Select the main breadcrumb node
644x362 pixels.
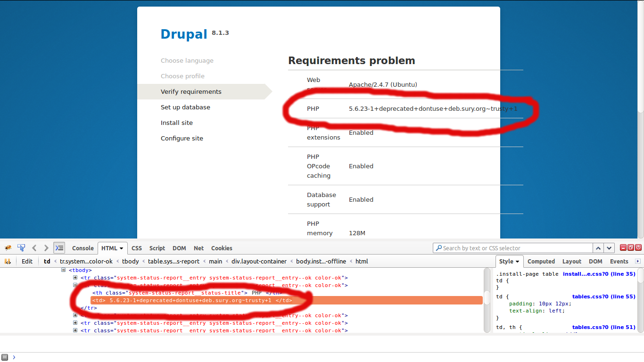click(215, 261)
